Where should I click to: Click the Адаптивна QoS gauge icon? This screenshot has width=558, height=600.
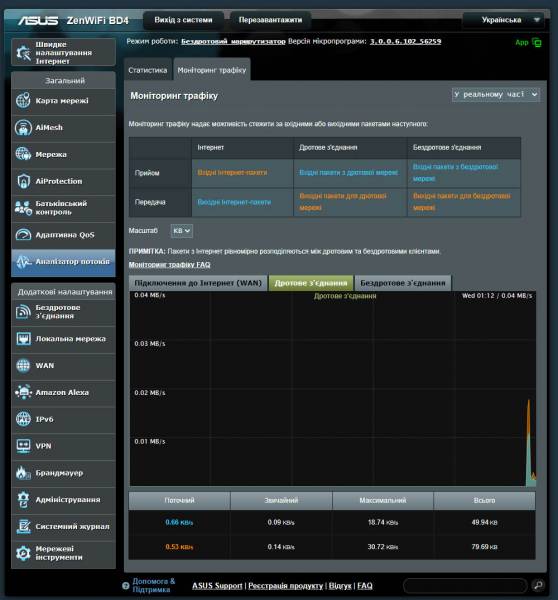[23, 235]
